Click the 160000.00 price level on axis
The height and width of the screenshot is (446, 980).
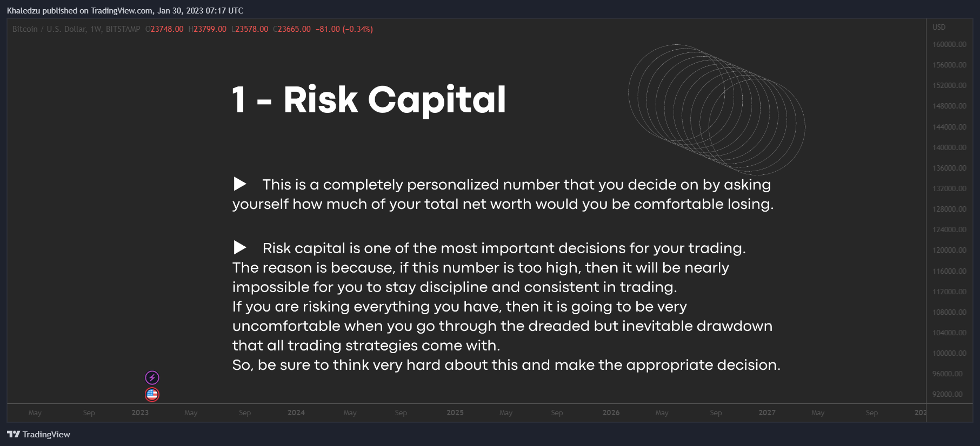coord(949,44)
